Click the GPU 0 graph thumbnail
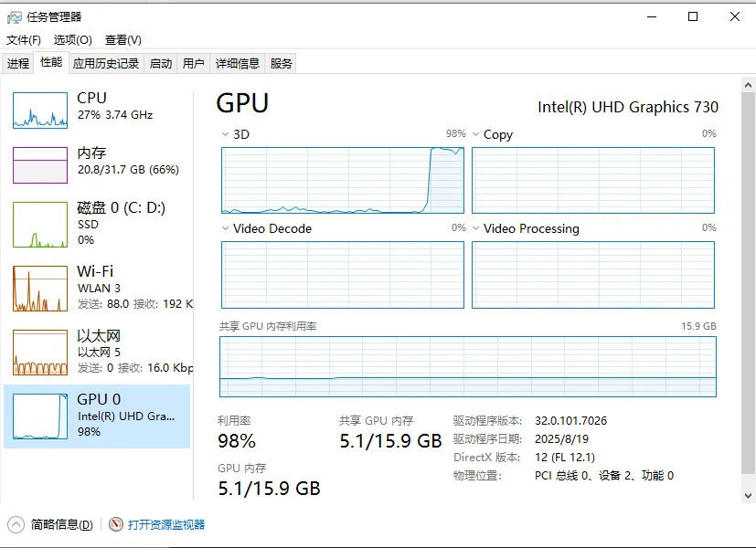 [x=40, y=416]
